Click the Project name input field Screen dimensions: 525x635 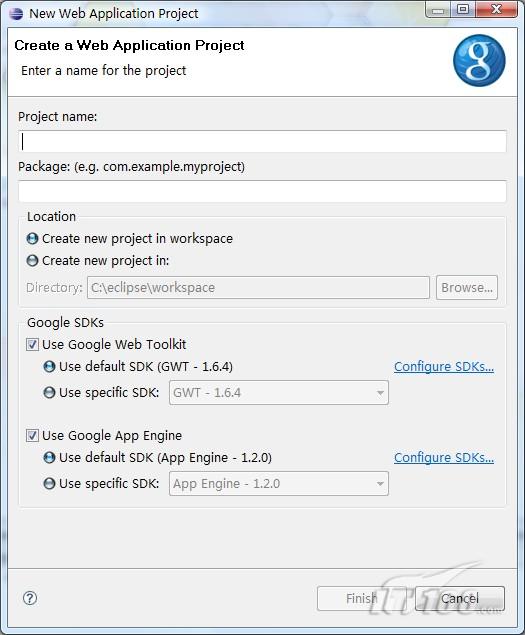click(262, 141)
